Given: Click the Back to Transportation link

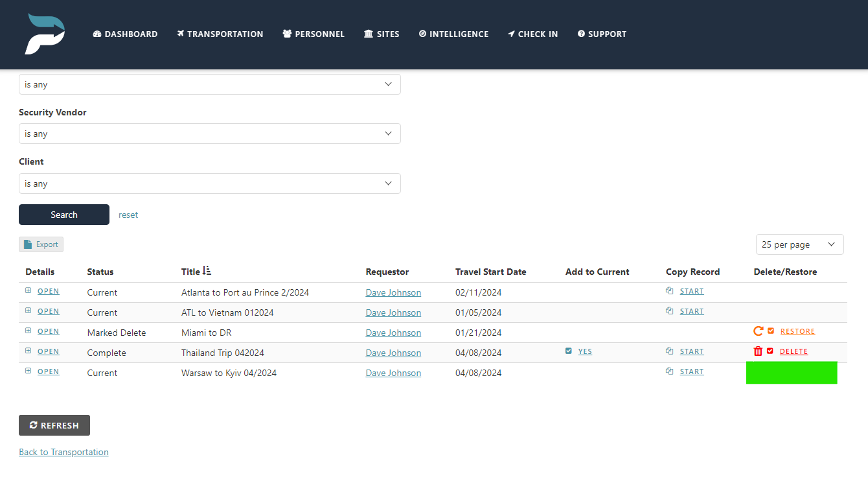Looking at the screenshot, I should [x=63, y=451].
